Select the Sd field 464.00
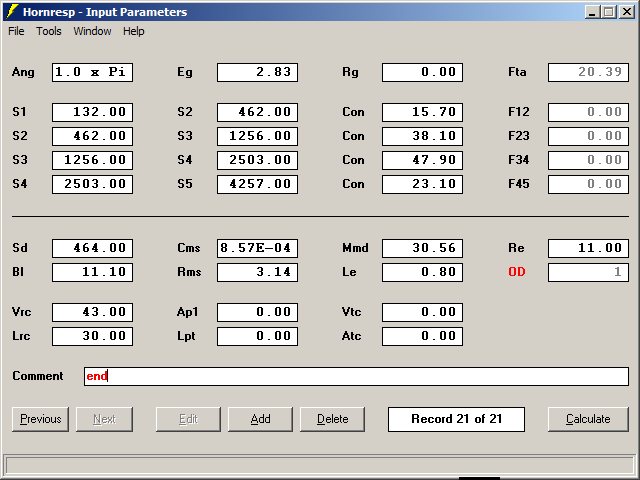 click(92, 248)
